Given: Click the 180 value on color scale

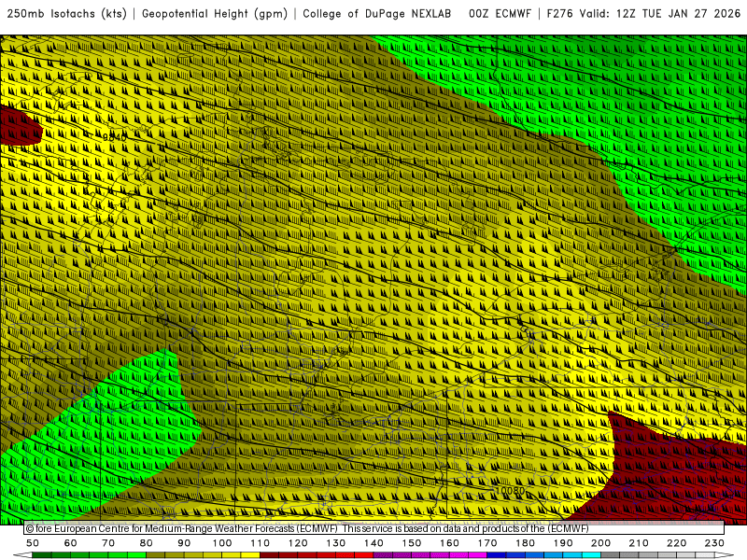Looking at the screenshot, I should [x=525, y=543].
